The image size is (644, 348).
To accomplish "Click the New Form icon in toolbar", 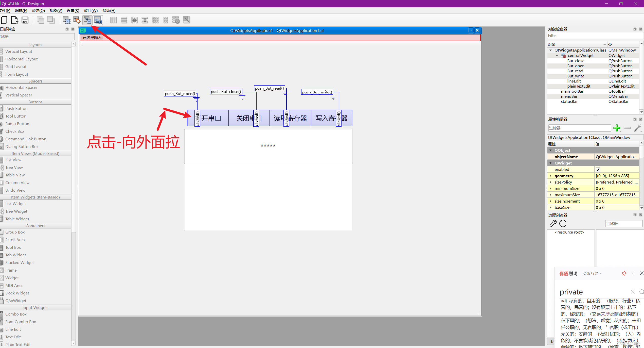I will coord(5,20).
